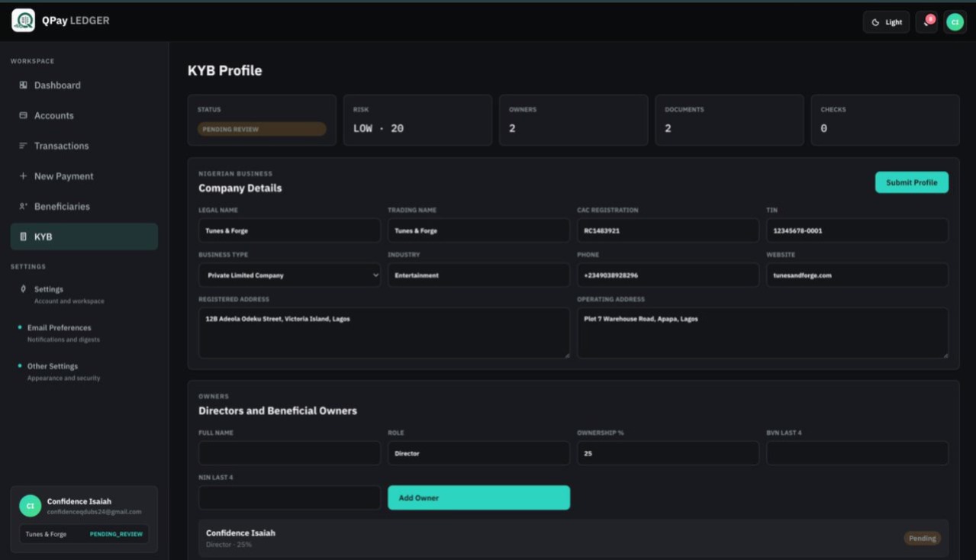Screen dimensions: 976x560
Task: Click the confidenceqdubs24@gmail.com email text
Action: 94,512
